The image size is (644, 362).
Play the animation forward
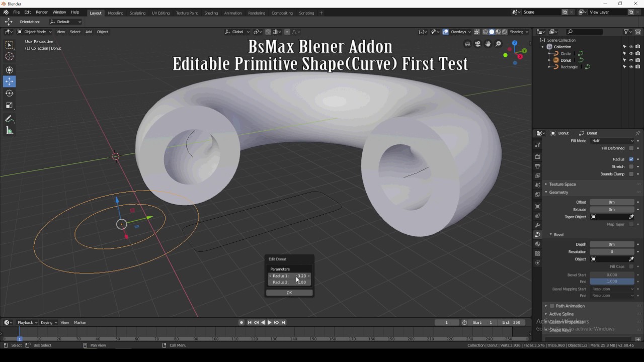tap(269, 322)
